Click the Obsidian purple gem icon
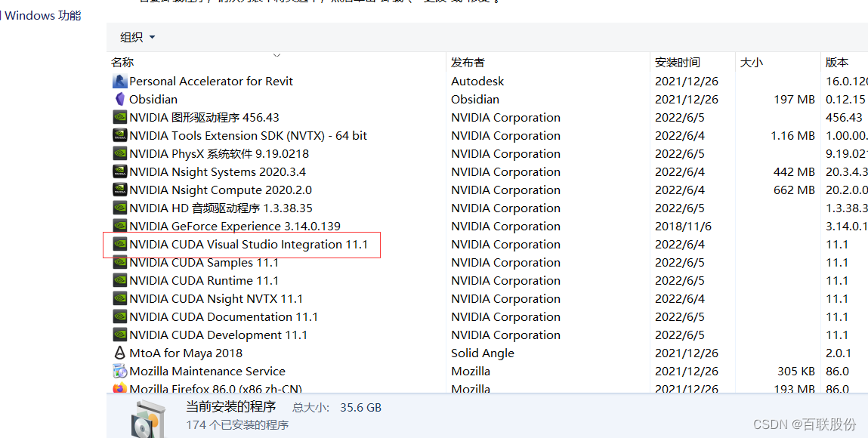The height and width of the screenshot is (438, 868). 119,100
